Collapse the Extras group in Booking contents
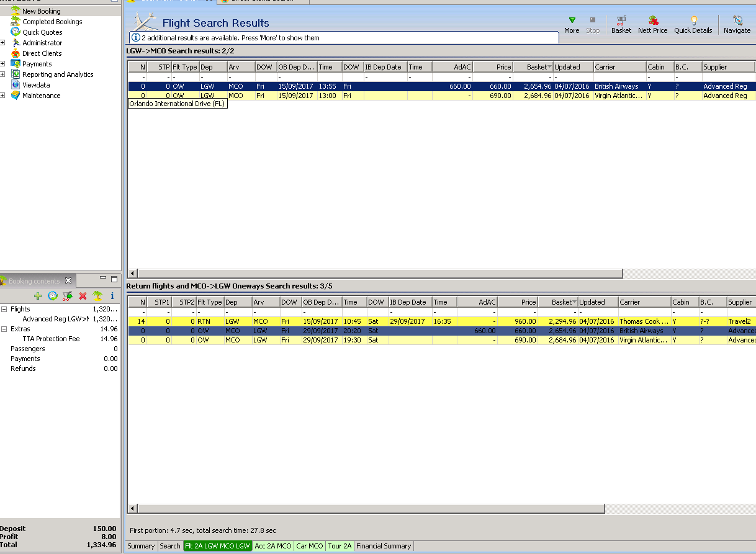The height and width of the screenshot is (554, 756). 4,329
